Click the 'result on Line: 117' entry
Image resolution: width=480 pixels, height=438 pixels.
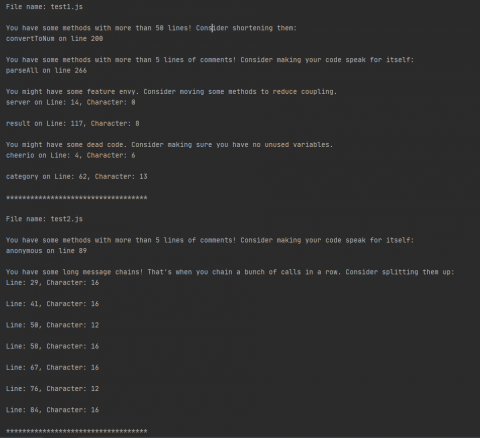[73, 124]
